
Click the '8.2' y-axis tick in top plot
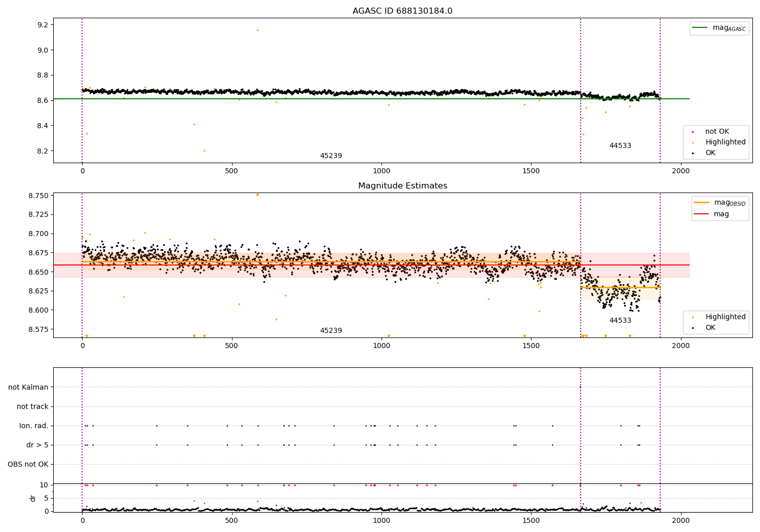(43, 151)
